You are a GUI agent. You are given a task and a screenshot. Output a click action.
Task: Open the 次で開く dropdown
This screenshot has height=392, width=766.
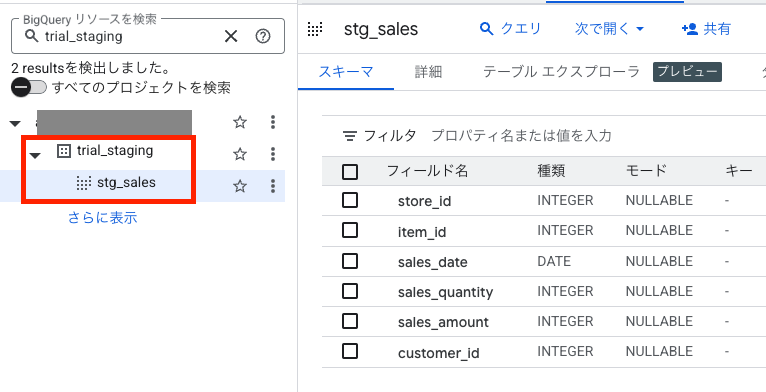609,29
